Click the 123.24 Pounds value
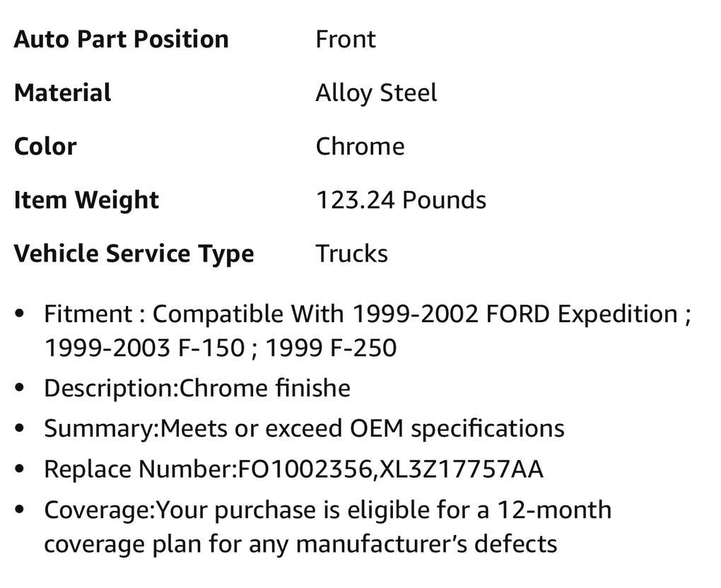721x588 pixels. (x=401, y=200)
